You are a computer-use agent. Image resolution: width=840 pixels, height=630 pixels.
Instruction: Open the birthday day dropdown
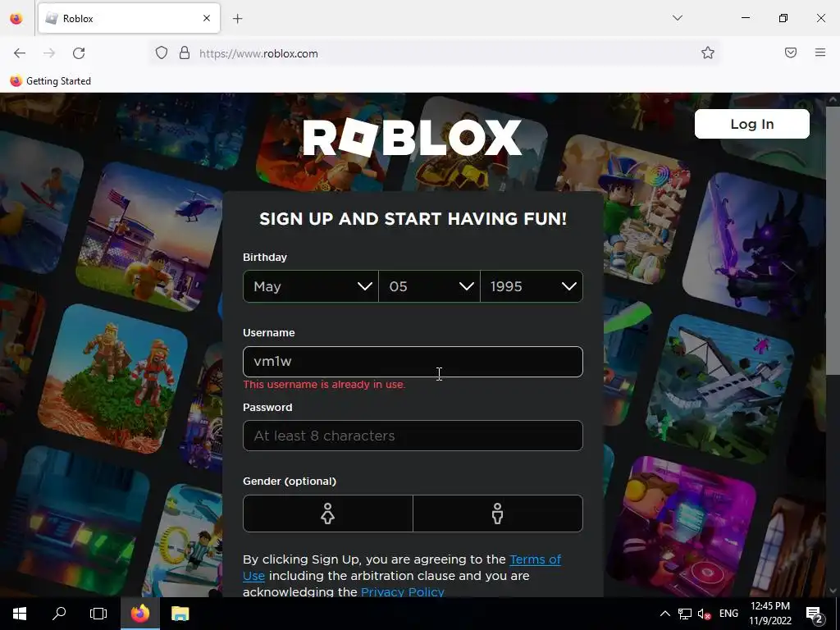430,286
